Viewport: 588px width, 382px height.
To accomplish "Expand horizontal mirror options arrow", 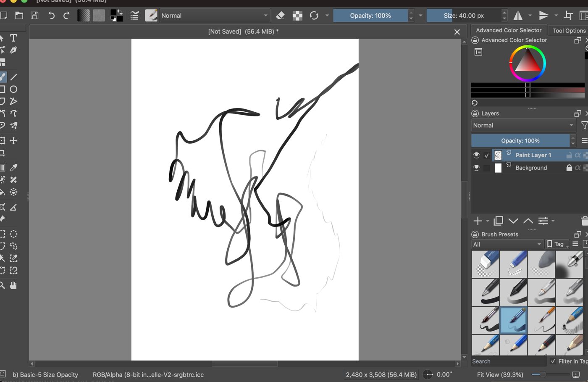I will pyautogui.click(x=530, y=16).
